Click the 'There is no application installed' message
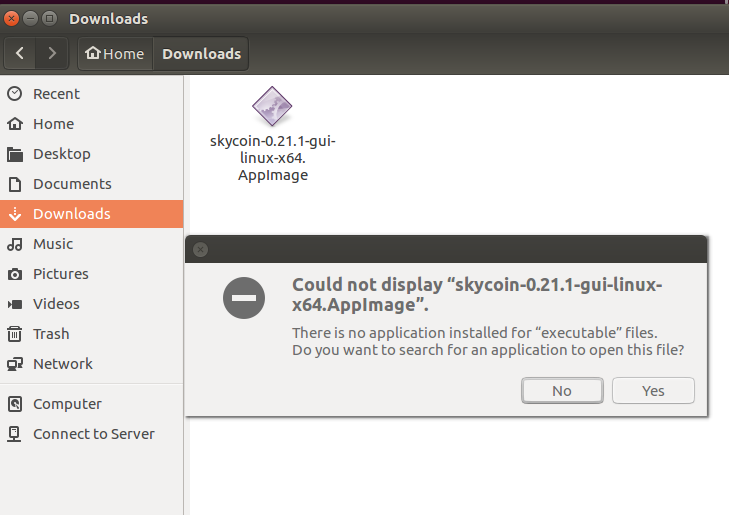The image size is (729, 515). (488, 341)
